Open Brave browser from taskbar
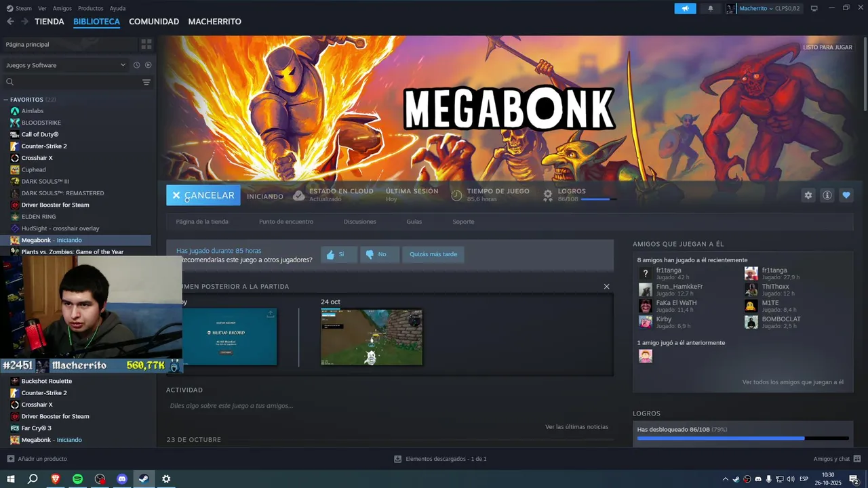Viewport: 868px width, 488px height. coord(55,479)
